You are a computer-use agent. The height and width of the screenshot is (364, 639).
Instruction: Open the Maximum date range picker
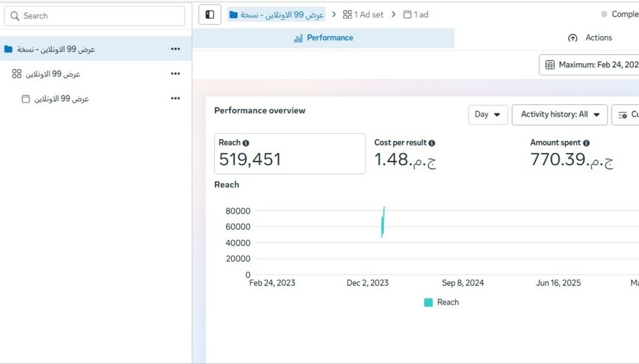(590, 65)
